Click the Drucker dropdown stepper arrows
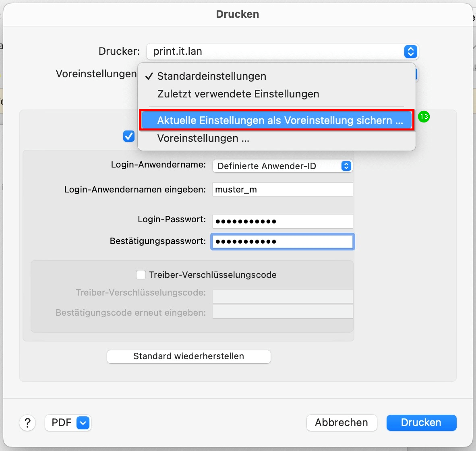The height and width of the screenshot is (451, 476). click(x=410, y=52)
